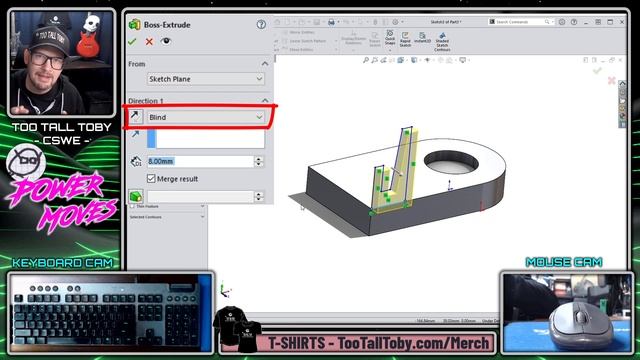The width and height of the screenshot is (640, 360).
Task: Open the Sketch Plane start condition dropdown
Action: [206, 79]
